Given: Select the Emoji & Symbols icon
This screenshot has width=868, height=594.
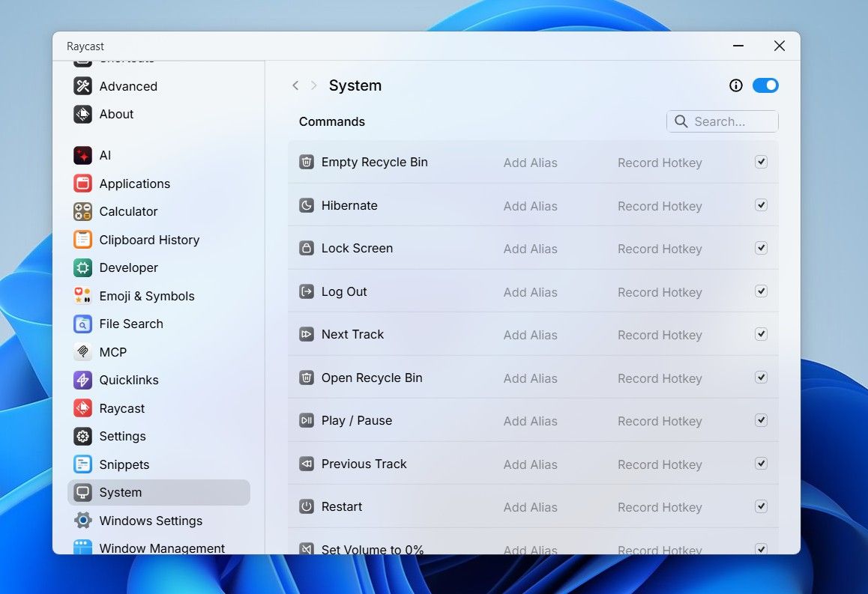Looking at the screenshot, I should coord(82,296).
